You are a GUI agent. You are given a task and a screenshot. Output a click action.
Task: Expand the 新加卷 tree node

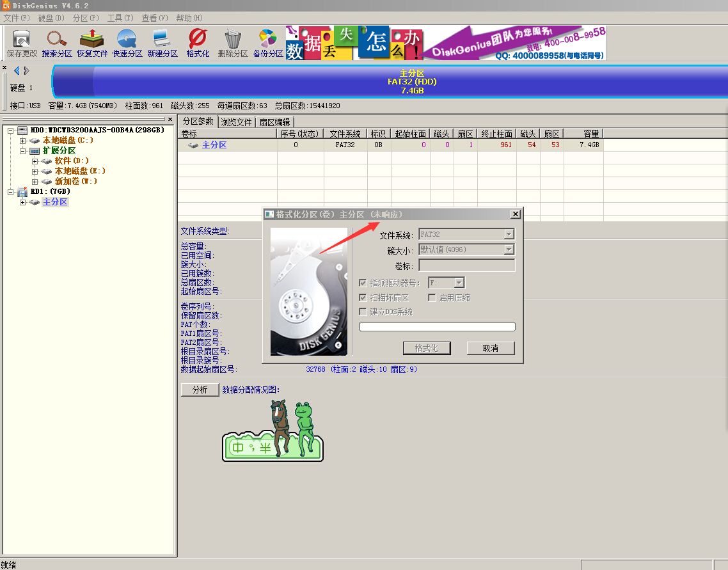[35, 182]
